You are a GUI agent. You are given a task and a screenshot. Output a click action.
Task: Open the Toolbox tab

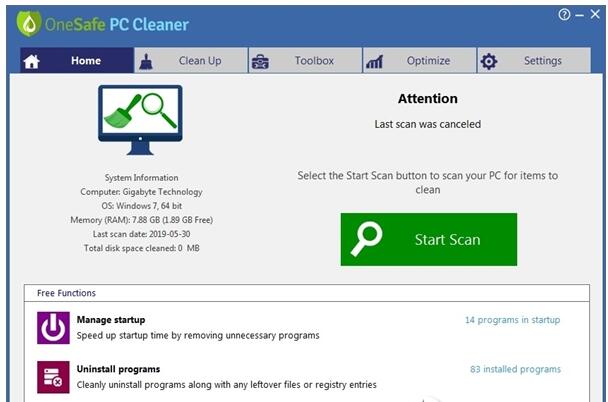(x=306, y=60)
